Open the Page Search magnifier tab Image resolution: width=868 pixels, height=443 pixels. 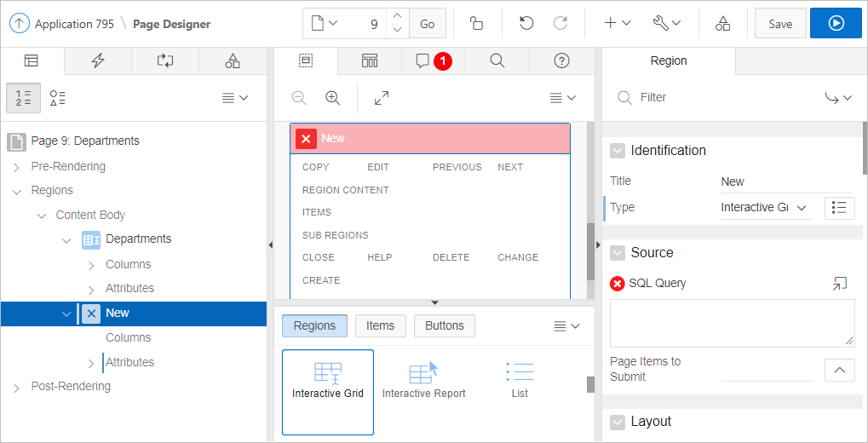pyautogui.click(x=497, y=60)
